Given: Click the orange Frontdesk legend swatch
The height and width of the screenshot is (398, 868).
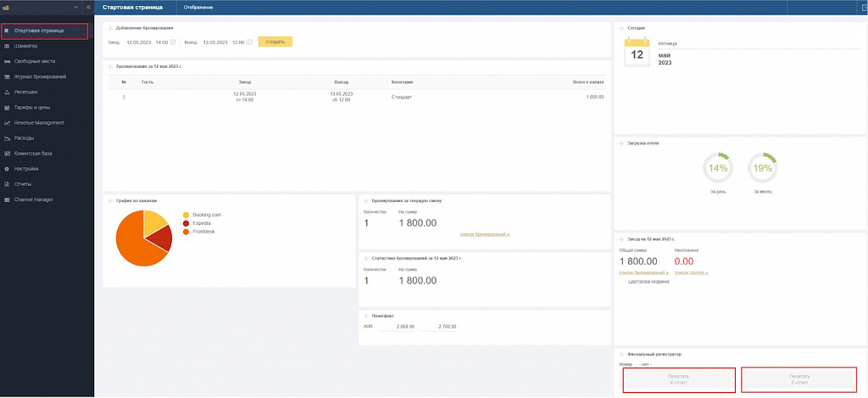Looking at the screenshot, I should [186, 231].
